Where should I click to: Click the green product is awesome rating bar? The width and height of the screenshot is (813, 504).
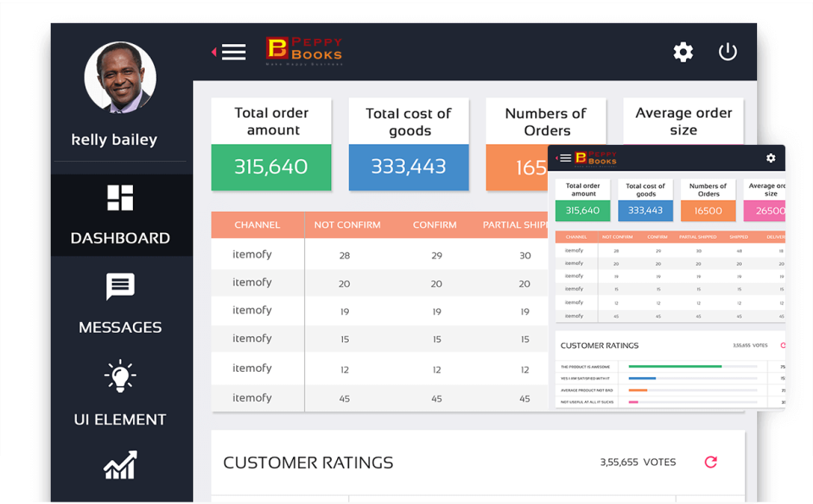pyautogui.click(x=675, y=367)
